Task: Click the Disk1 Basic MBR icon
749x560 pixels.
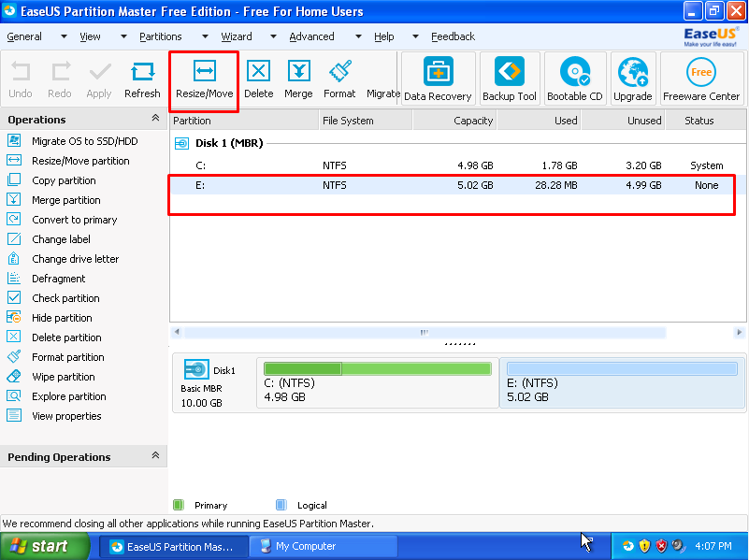Action: [x=195, y=369]
